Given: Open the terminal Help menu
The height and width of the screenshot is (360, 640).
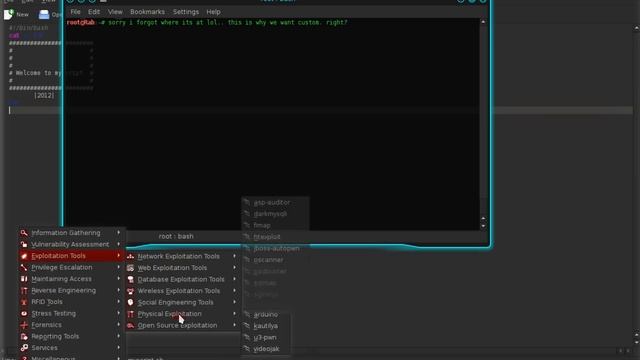Looking at the screenshot, I should [x=213, y=12].
